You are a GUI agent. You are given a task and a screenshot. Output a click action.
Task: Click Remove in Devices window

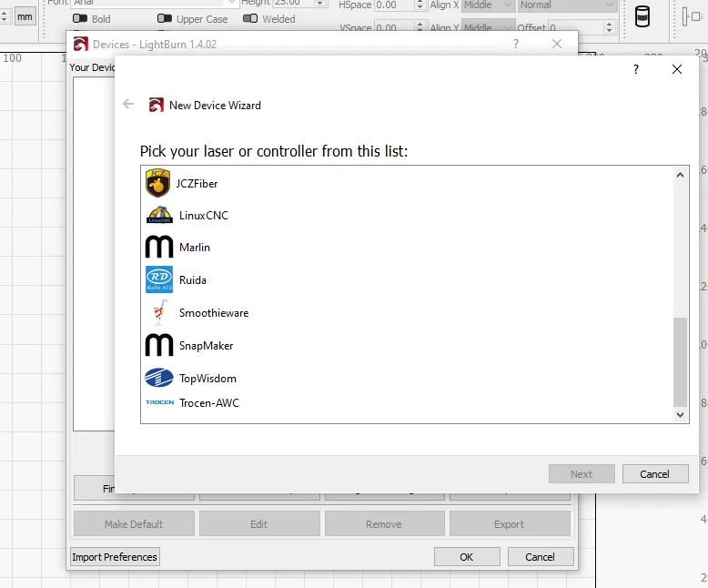pyautogui.click(x=384, y=524)
